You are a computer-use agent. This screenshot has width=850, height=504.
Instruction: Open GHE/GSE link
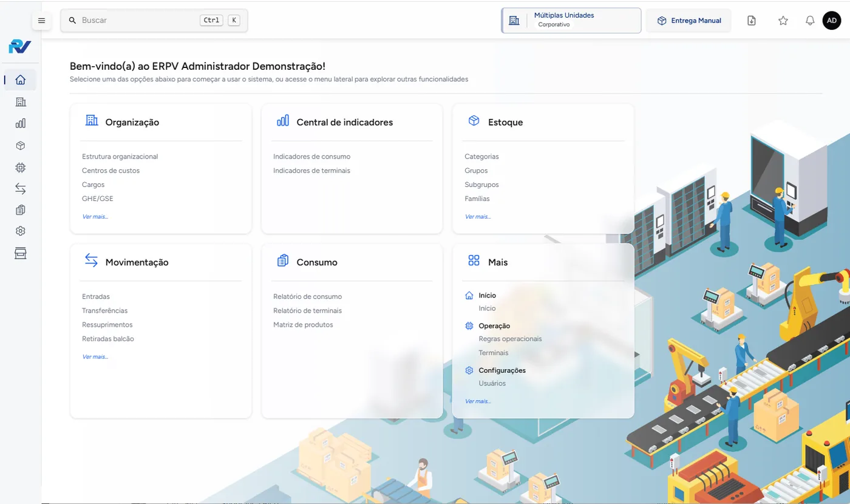[x=98, y=199]
